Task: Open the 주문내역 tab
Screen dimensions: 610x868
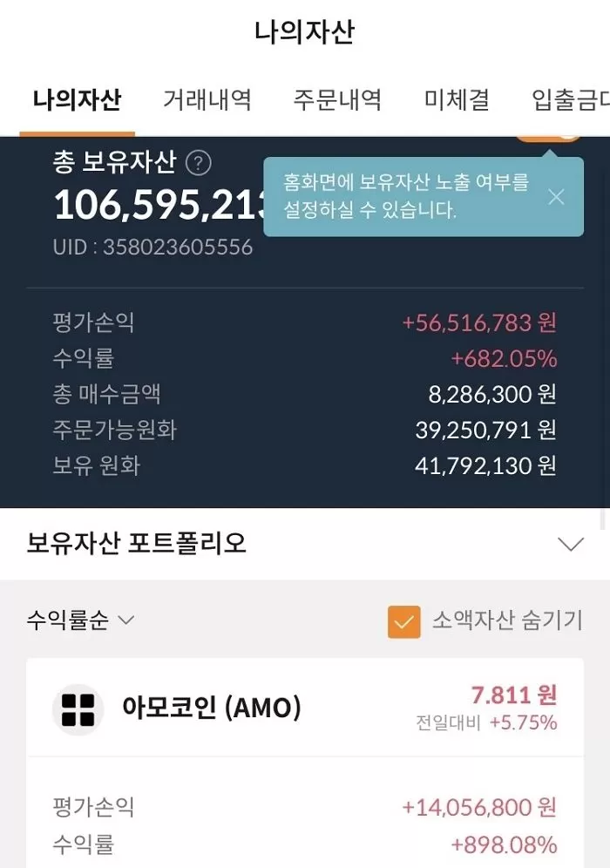Action: pos(336,100)
